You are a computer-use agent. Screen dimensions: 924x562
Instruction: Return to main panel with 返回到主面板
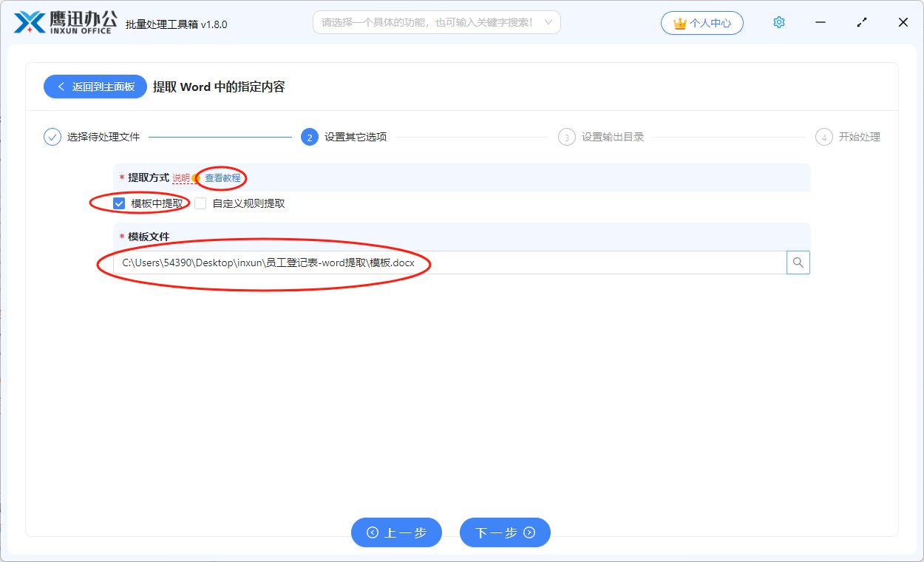95,87
